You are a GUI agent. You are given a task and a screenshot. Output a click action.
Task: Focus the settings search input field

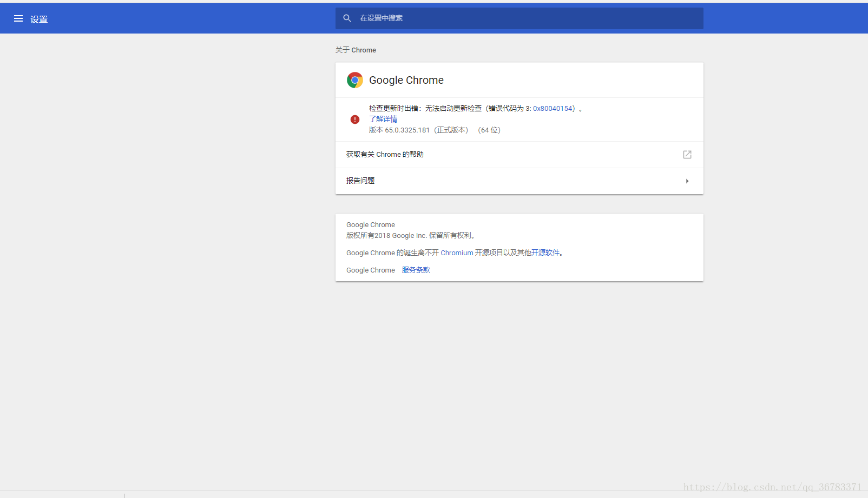tap(520, 18)
